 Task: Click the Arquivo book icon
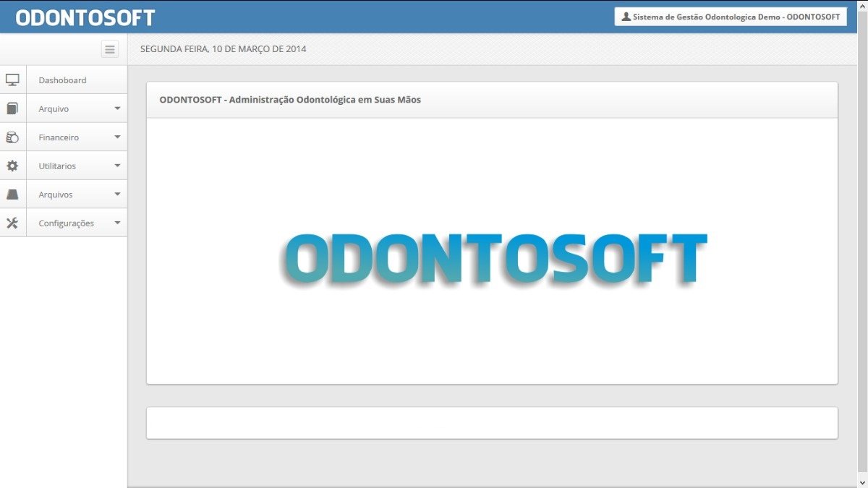tap(12, 108)
